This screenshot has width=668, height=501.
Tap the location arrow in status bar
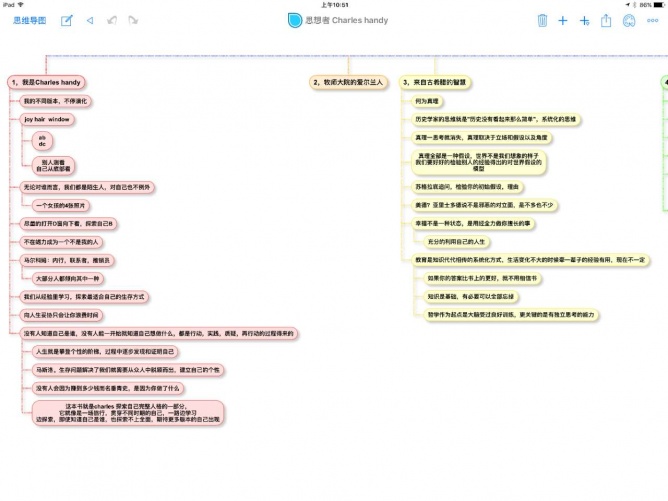628,5
